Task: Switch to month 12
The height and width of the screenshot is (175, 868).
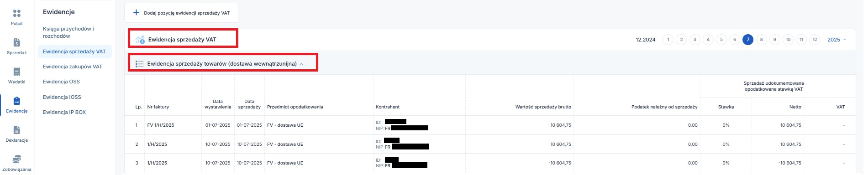Action: coord(815,40)
